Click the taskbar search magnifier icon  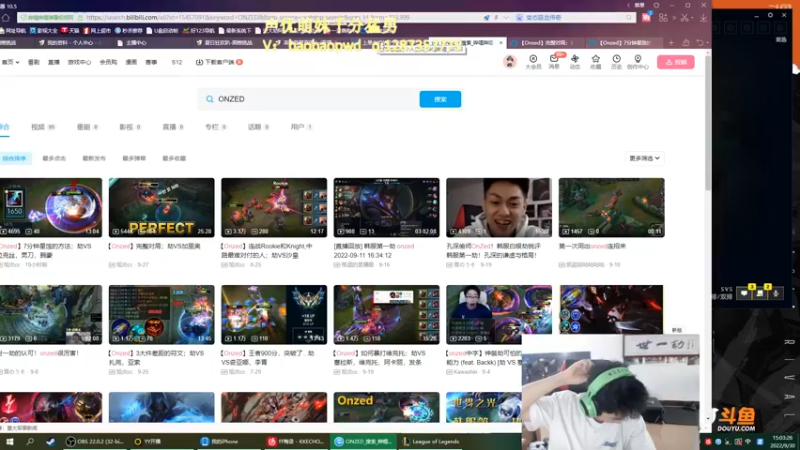pos(30,442)
